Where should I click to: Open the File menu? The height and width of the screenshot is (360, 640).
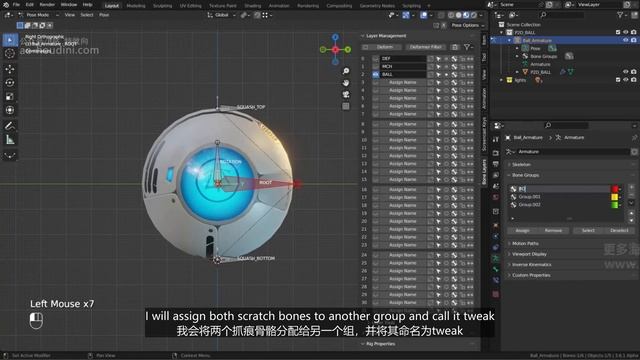[x=16, y=5]
